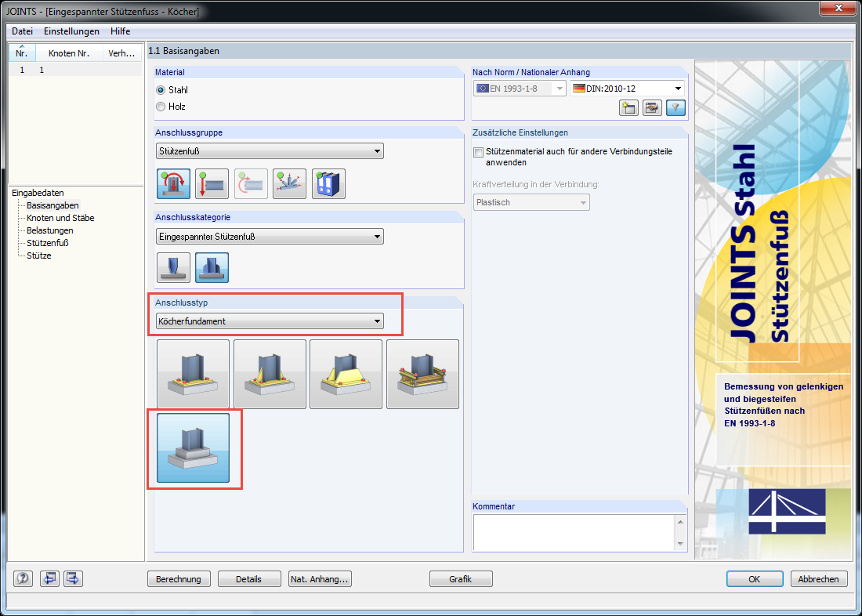
Task: Confirm with the OK button
Action: point(754,578)
